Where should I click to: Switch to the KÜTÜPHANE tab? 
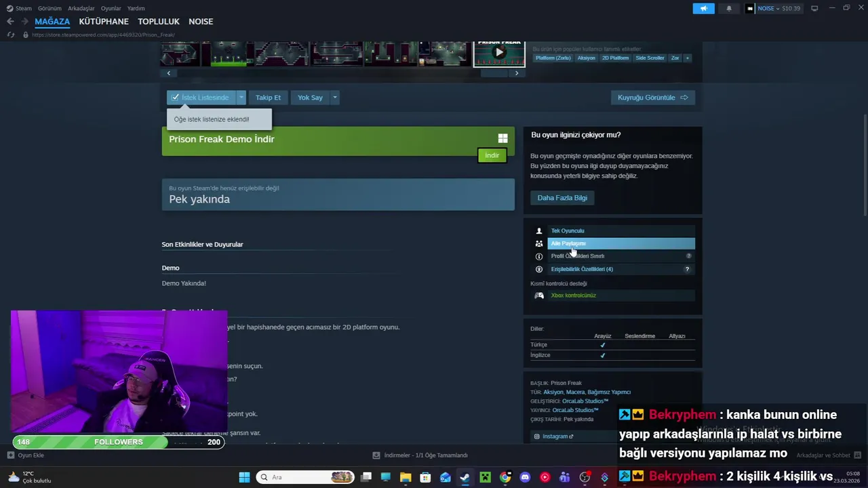pos(104,22)
